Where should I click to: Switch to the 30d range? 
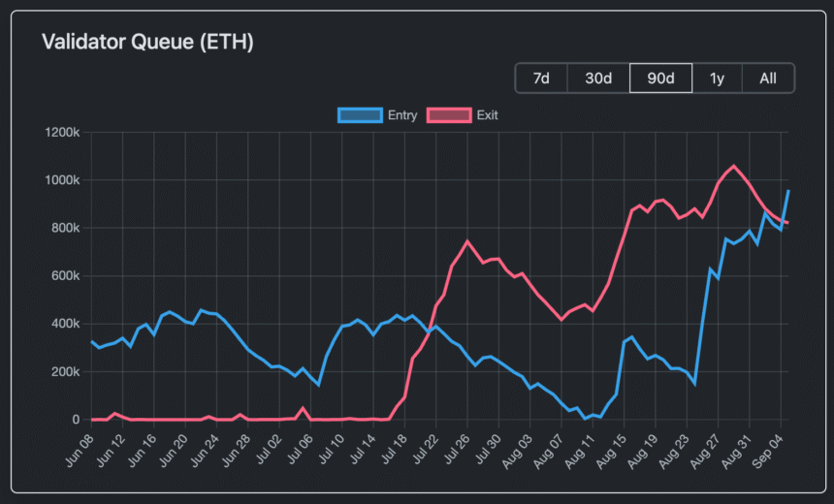[x=598, y=79]
